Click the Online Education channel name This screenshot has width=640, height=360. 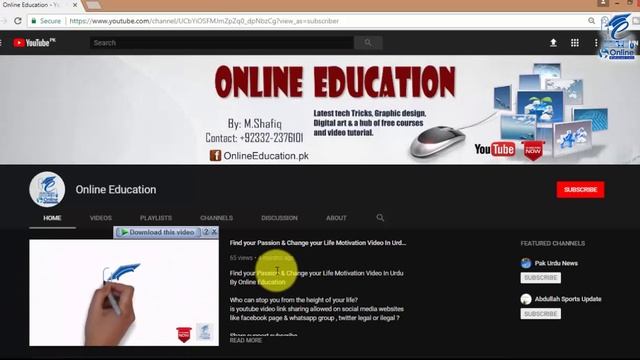click(x=116, y=189)
